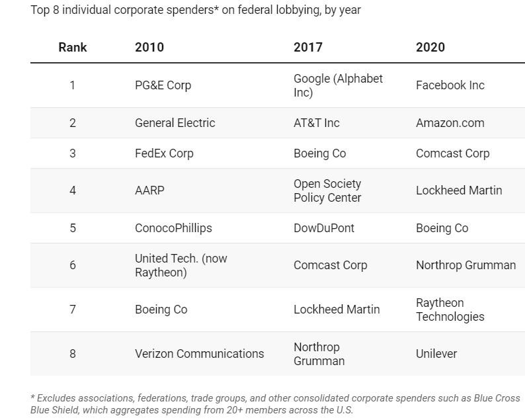Select the Google (Alphabet Inc) cell

tap(338, 85)
